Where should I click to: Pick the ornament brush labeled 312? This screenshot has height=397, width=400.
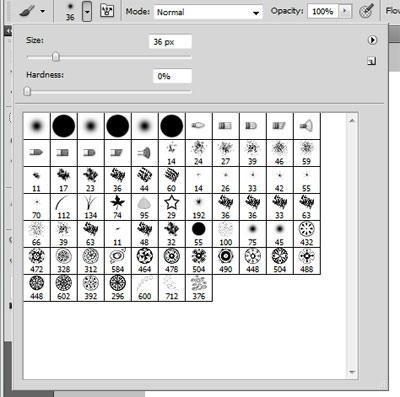click(x=91, y=261)
